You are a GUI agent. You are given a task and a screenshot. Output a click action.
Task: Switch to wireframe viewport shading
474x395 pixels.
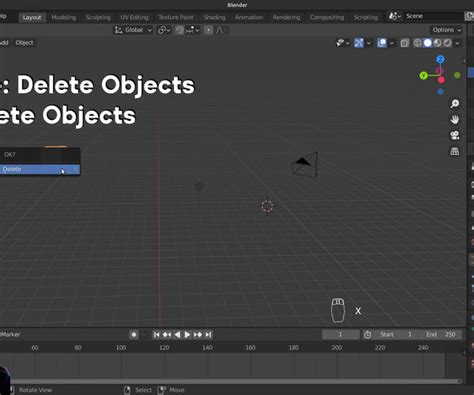tap(417, 43)
